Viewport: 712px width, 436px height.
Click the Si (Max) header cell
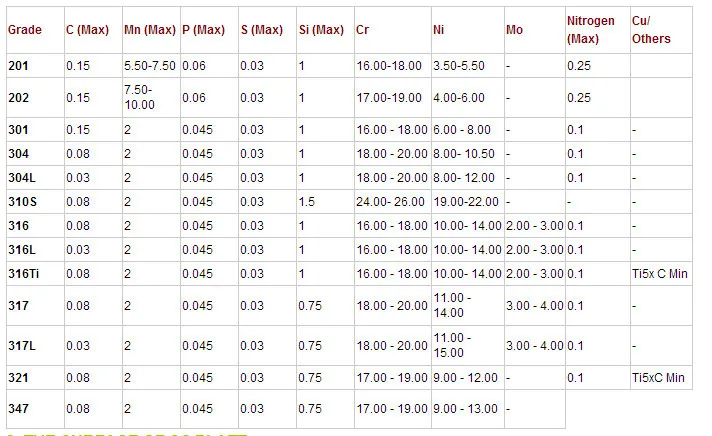(x=319, y=29)
